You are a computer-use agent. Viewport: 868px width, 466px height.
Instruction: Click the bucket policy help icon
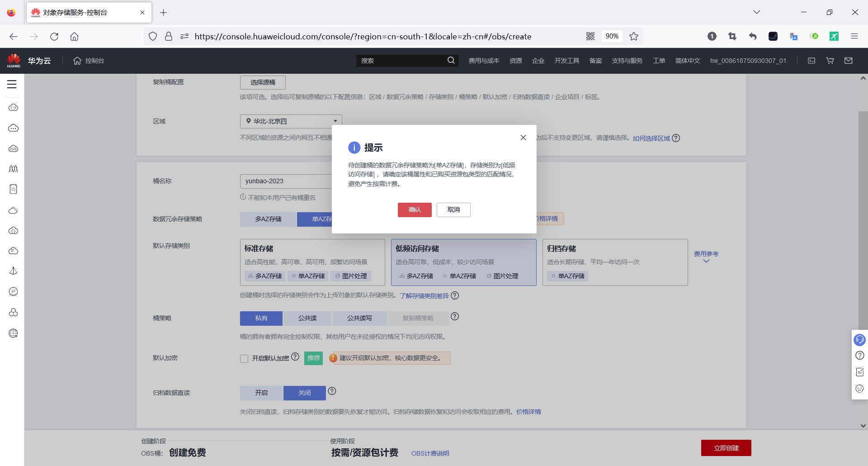click(x=455, y=317)
